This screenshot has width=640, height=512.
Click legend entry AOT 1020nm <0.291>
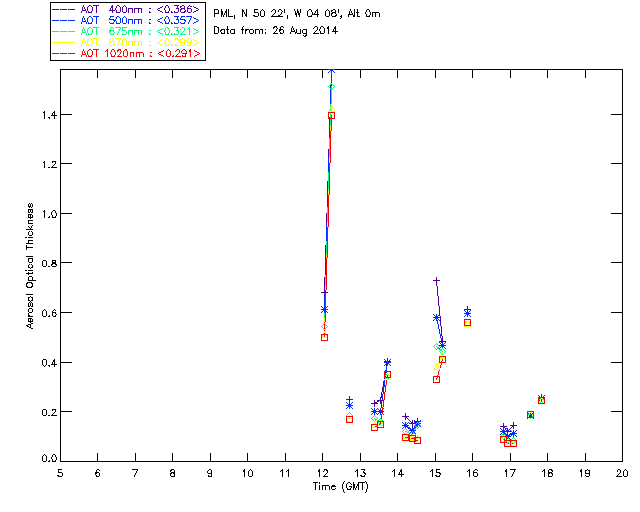tap(127, 53)
